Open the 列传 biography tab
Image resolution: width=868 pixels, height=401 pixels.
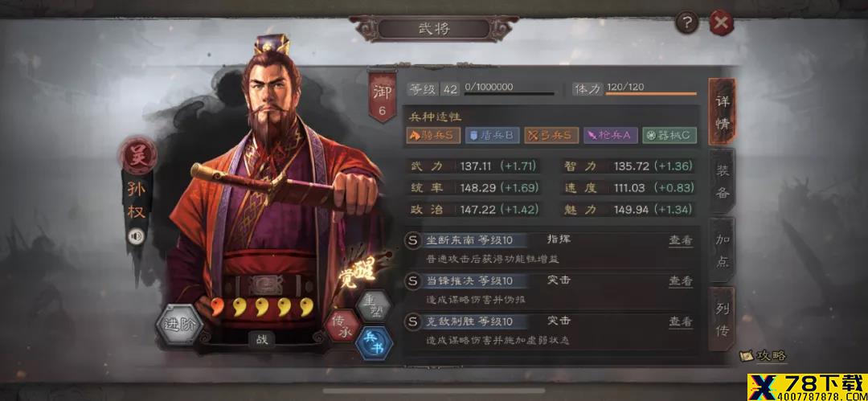point(722,320)
